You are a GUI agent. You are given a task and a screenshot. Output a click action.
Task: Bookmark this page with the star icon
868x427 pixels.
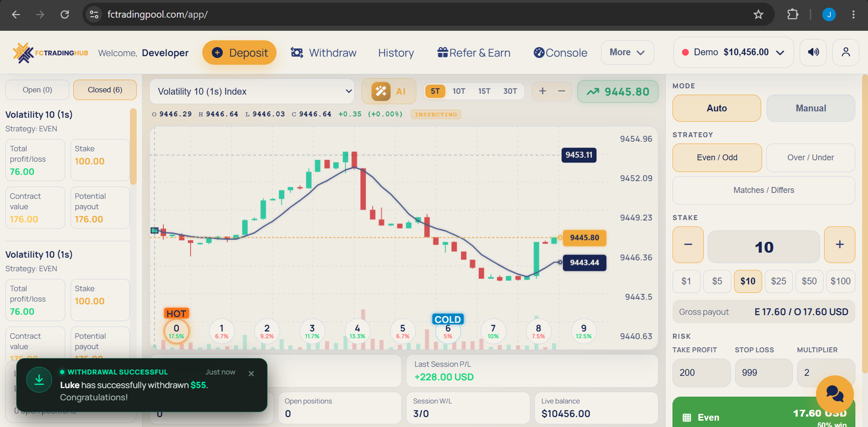coord(758,14)
